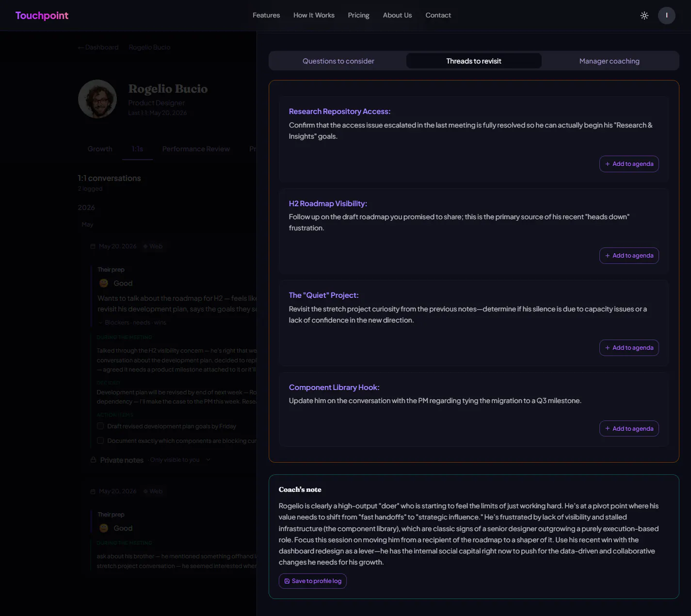Viewport: 691px width, 616px height.
Task: Click the Component Library Hook heading
Action: [334, 388]
